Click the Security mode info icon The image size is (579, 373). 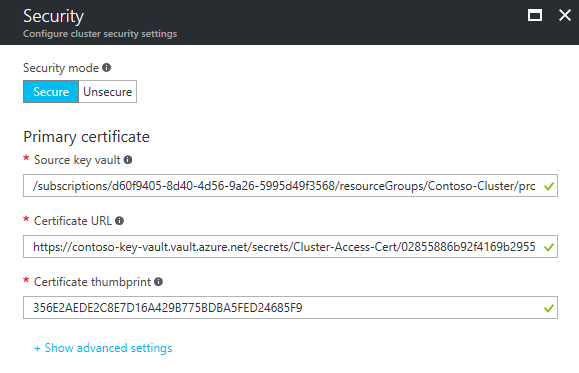[x=106, y=68]
